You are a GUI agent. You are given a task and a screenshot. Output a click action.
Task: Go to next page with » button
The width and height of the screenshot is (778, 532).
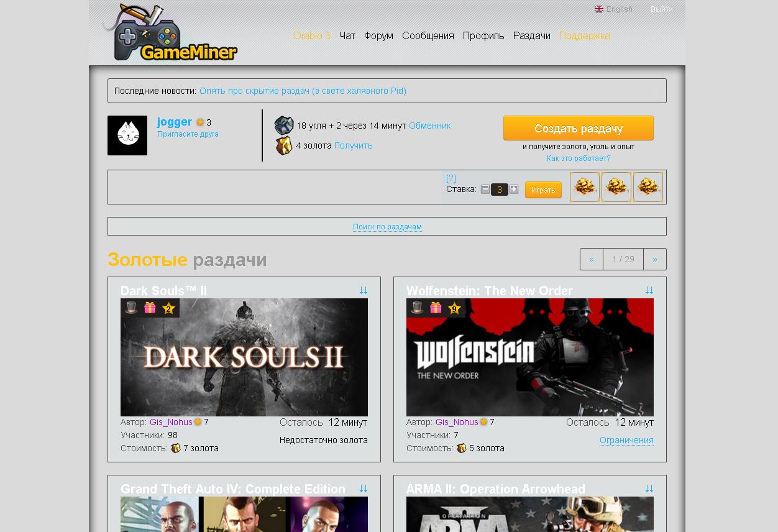point(655,259)
